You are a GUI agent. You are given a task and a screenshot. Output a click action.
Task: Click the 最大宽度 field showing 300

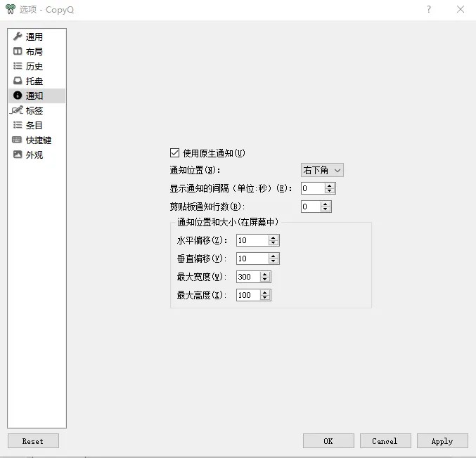248,277
